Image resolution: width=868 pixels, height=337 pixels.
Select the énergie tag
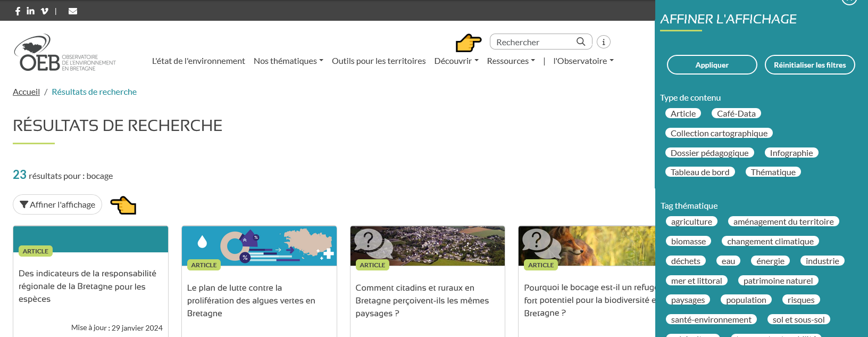point(770,261)
